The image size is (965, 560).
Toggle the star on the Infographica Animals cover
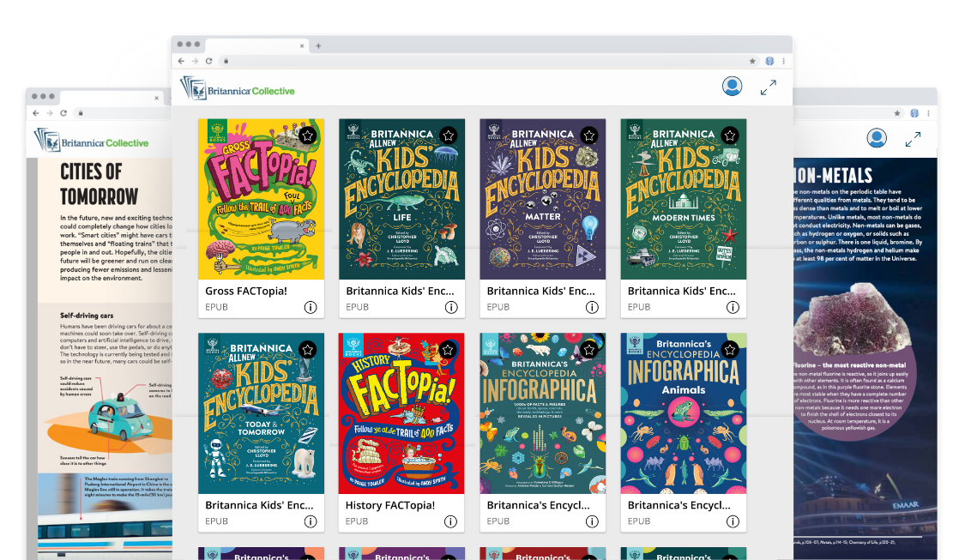[x=730, y=350]
